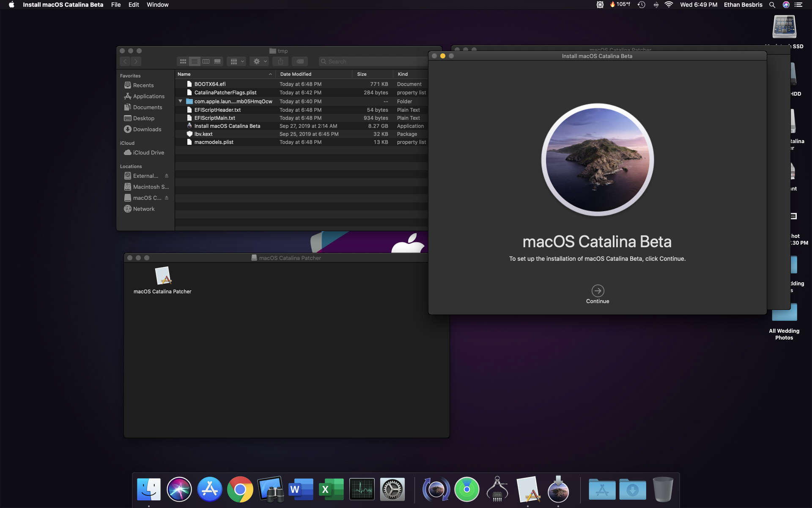
Task: Switch Finder to list view
Action: [x=195, y=61]
